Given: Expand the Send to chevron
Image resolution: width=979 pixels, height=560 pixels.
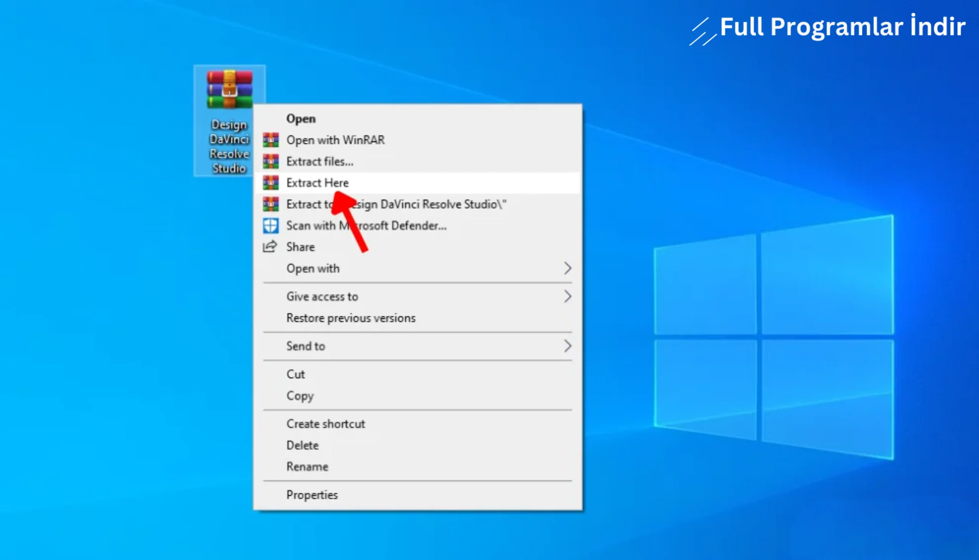Looking at the screenshot, I should pyautogui.click(x=568, y=346).
